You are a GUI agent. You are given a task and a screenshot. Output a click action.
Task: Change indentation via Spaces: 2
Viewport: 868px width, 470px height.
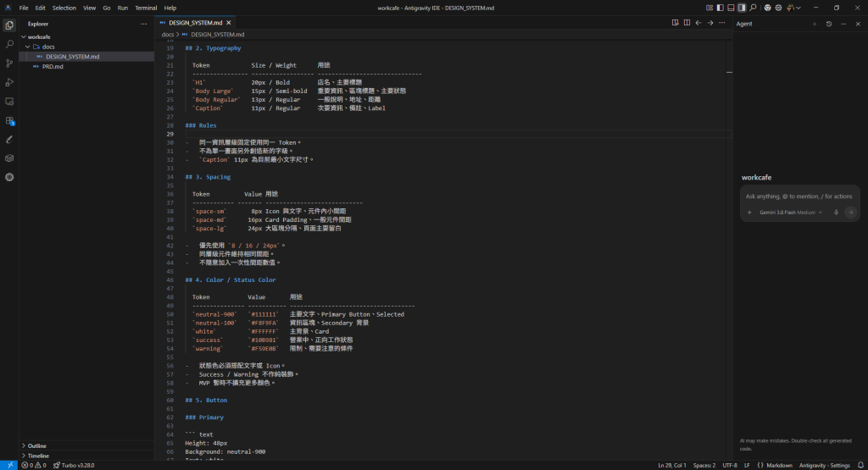pyautogui.click(x=704, y=466)
